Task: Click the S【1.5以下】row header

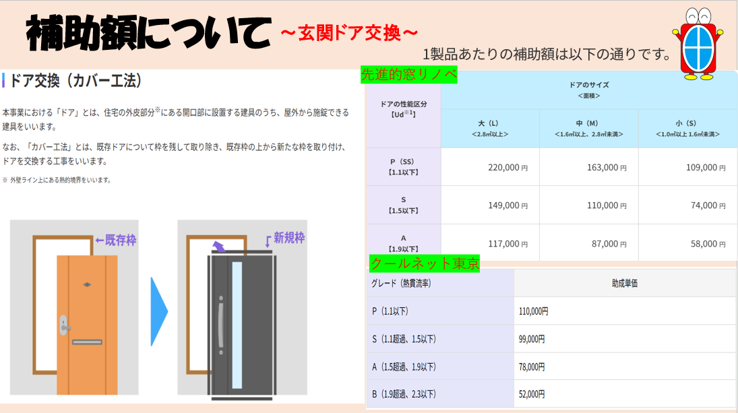Action: coord(403,205)
